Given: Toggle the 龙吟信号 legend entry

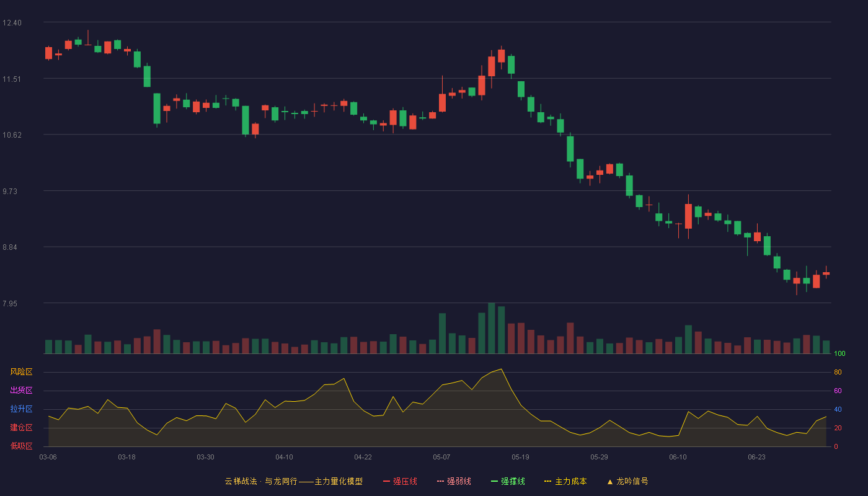Looking at the screenshot, I should (627, 481).
